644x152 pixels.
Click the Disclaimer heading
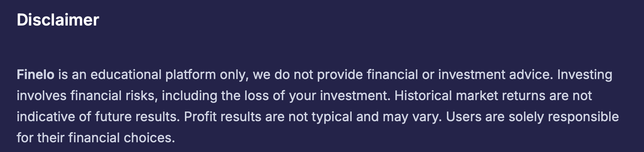click(58, 20)
